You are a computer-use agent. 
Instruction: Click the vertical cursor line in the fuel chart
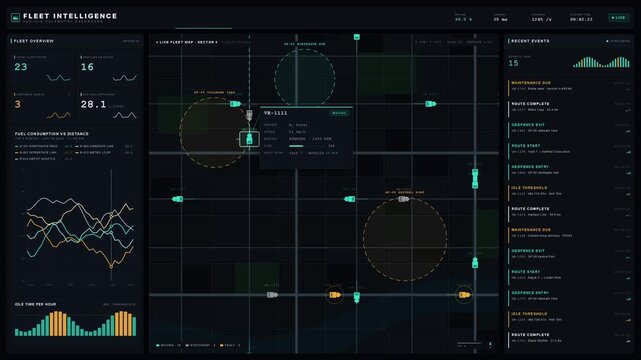tap(111, 225)
